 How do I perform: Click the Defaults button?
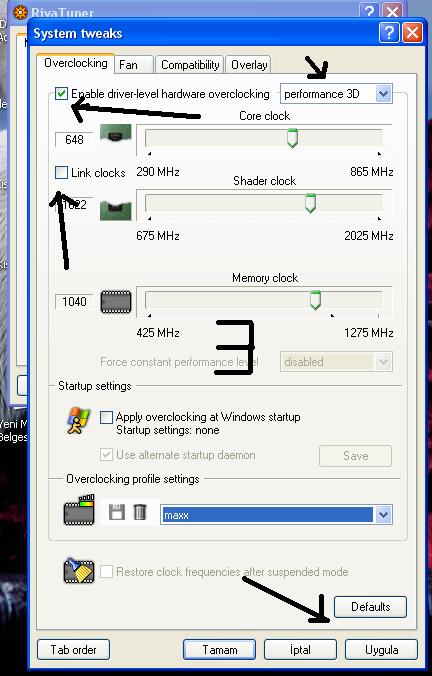pos(370,607)
